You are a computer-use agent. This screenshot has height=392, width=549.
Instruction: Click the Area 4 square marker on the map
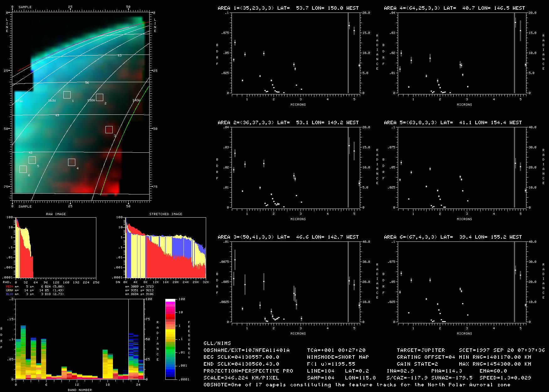pos(72,162)
